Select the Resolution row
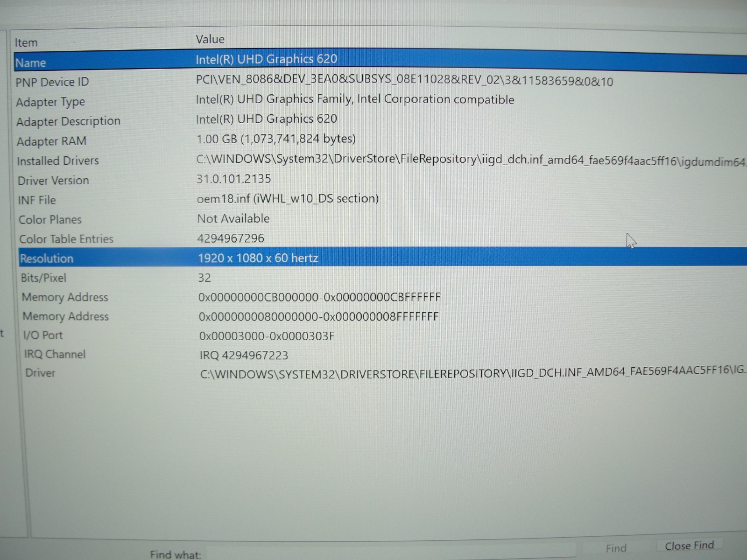 pos(382,258)
